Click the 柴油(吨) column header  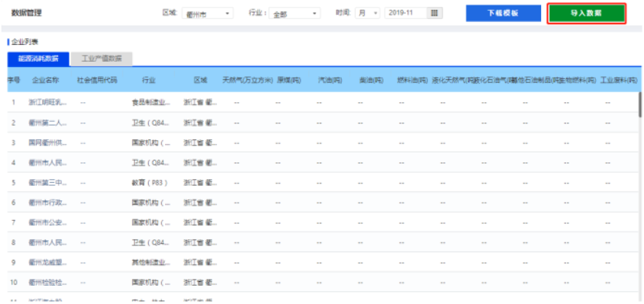(371, 80)
